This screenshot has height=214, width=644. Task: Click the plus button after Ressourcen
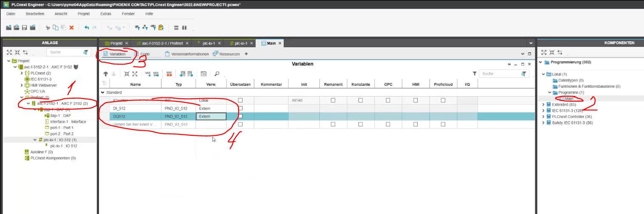[246, 54]
